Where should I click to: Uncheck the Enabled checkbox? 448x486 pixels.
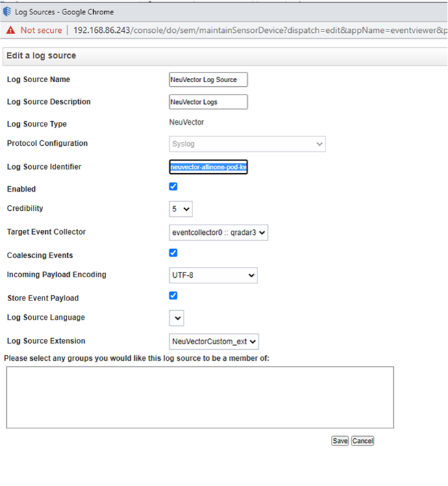[173, 187]
